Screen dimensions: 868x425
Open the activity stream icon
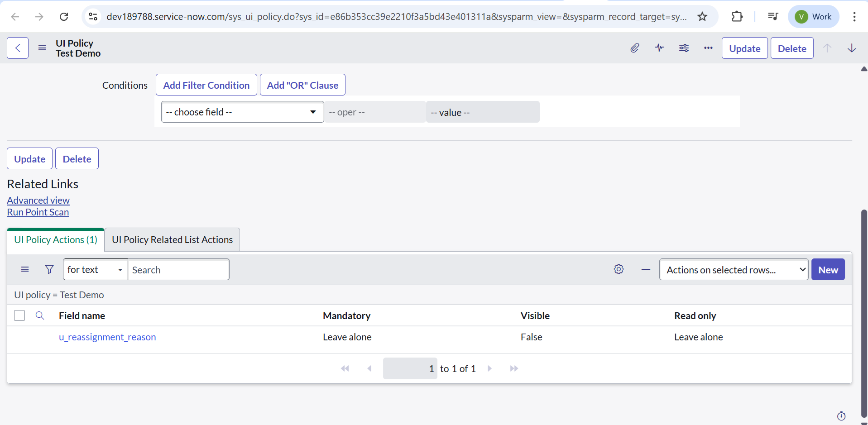(x=659, y=48)
